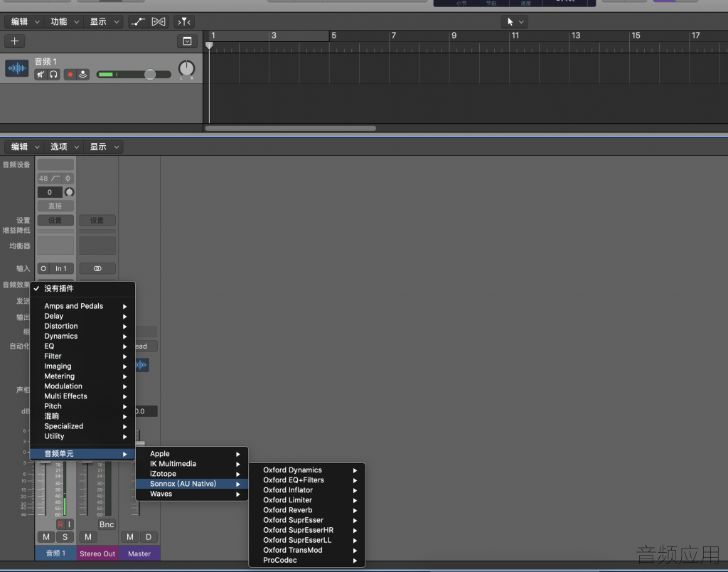Viewport: 728px width, 572px height.
Task: Open the pointer tool dropdown
Action: (515, 22)
